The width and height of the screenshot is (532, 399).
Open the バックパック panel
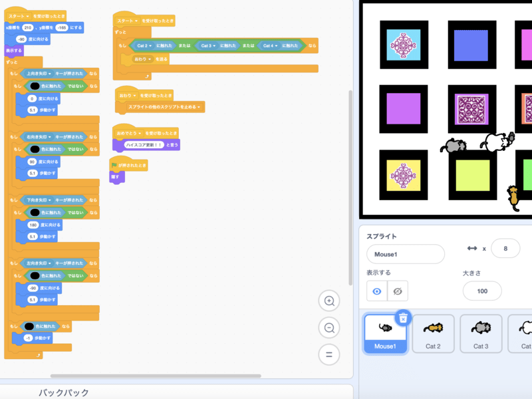63,392
